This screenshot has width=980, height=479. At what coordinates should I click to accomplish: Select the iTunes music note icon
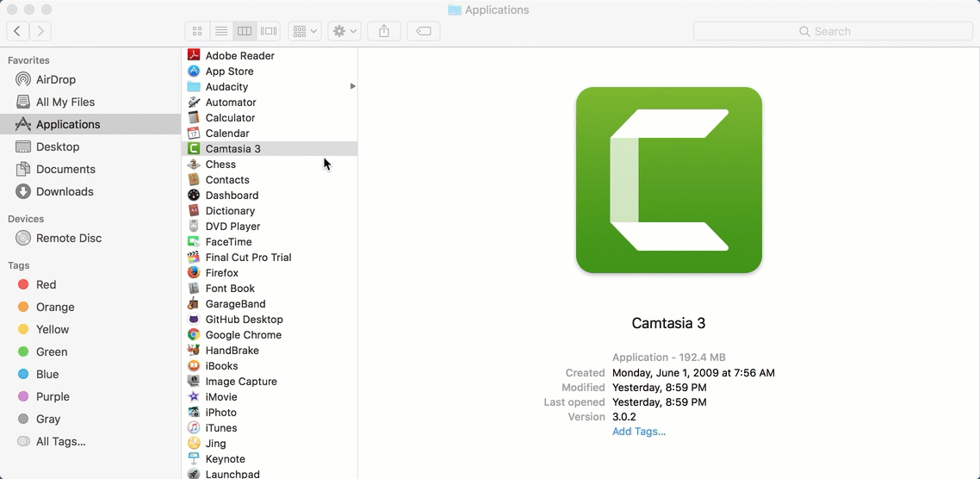(194, 427)
